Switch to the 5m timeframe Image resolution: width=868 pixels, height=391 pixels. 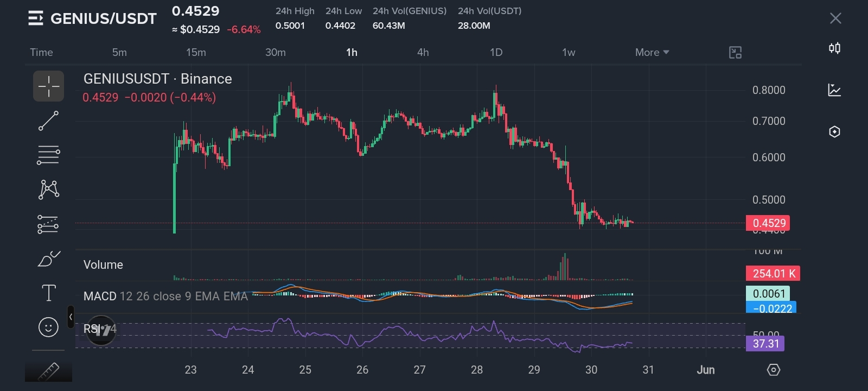[x=119, y=53]
